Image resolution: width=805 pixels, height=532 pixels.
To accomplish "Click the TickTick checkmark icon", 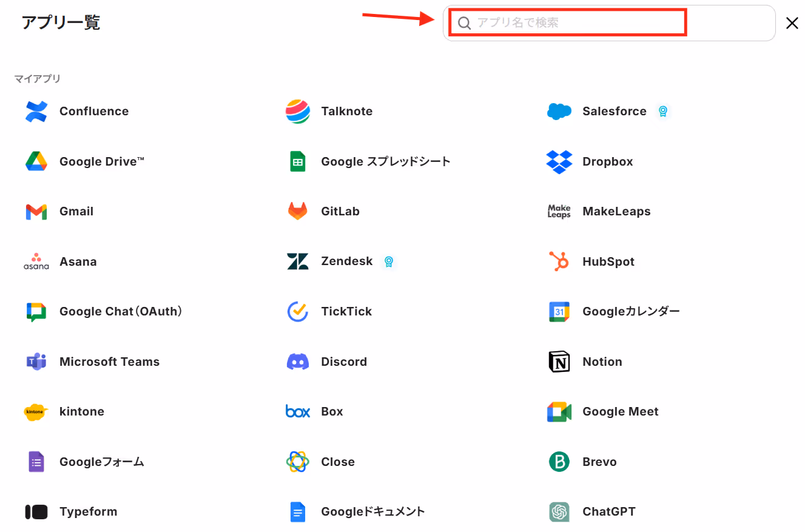I will pyautogui.click(x=298, y=312).
